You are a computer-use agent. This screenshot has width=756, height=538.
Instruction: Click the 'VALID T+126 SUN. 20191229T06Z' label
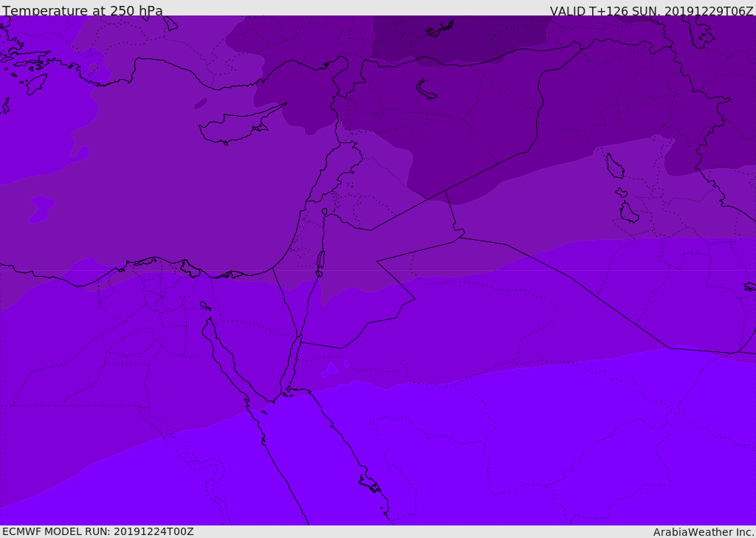[x=651, y=10]
